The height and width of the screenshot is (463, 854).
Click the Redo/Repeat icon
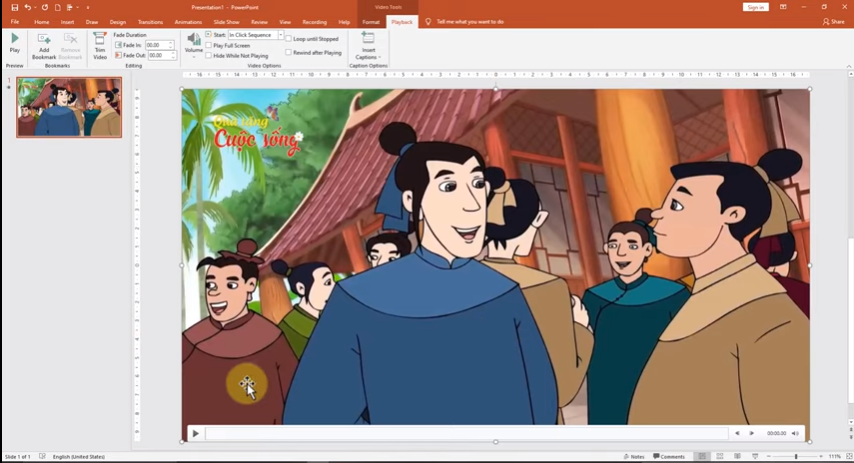click(x=45, y=7)
